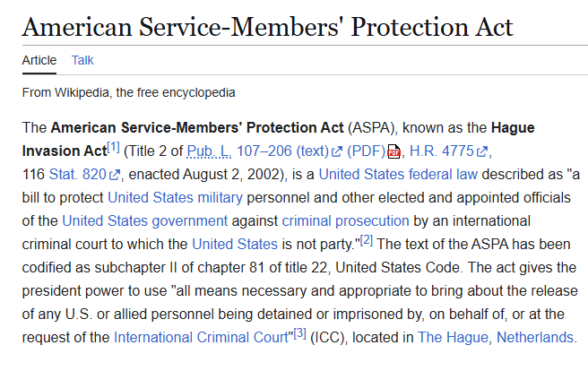Open the Talk tab
This screenshot has width=588, height=371.
coord(82,60)
